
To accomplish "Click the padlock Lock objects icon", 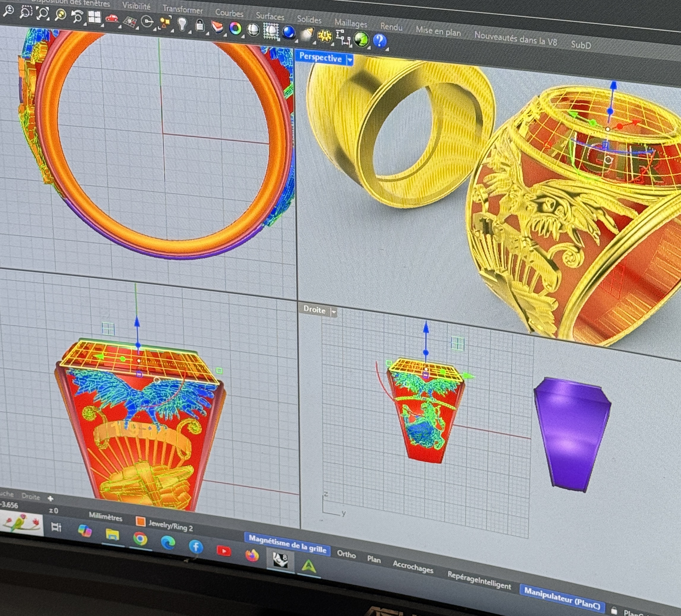I will click(200, 26).
